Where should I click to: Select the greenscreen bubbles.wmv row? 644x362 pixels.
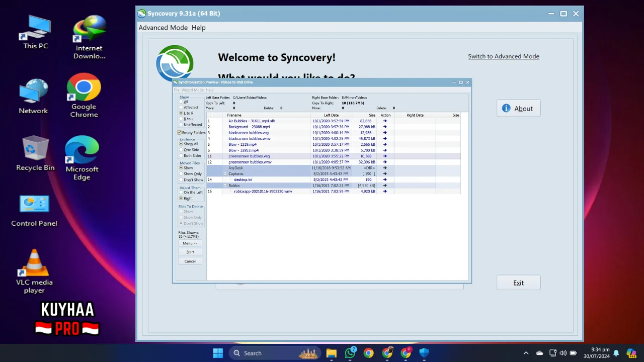point(334,162)
